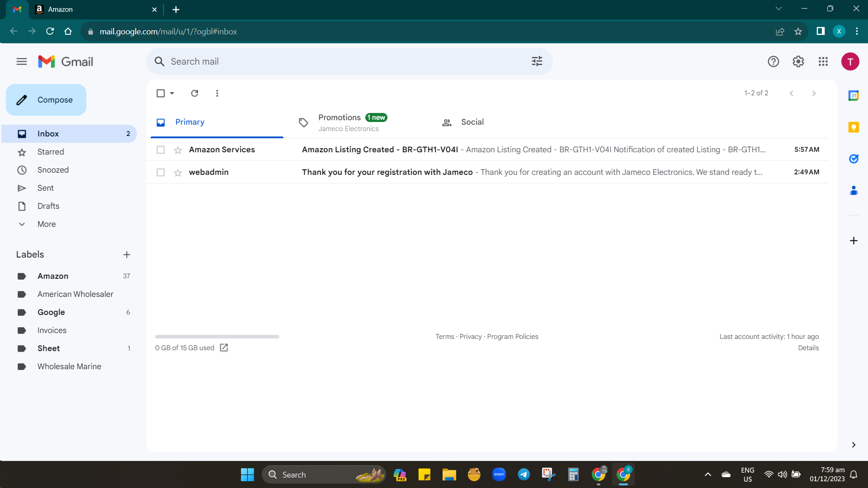The height and width of the screenshot is (488, 868).
Task: Open Zoom from taskbar
Action: 499,474
